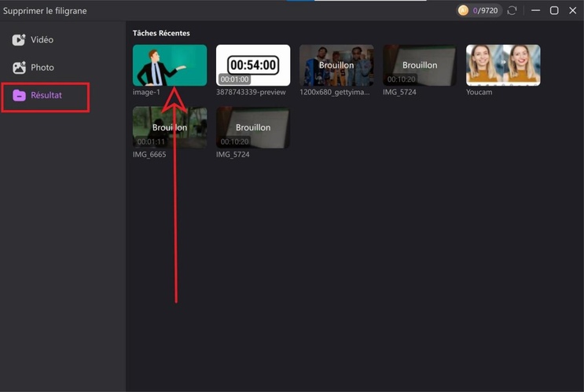Screen dimensions: 584x392
Task: Maximize the Supprimer le filigrane window
Action: [x=554, y=10]
